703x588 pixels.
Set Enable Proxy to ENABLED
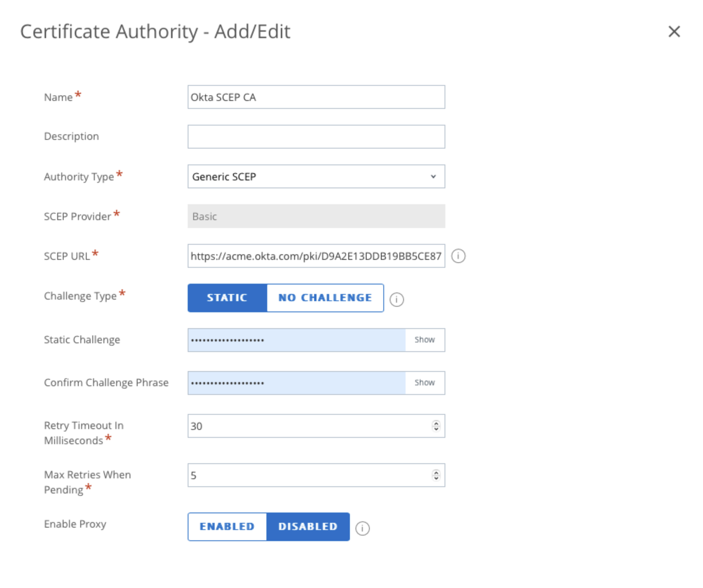coord(227,527)
